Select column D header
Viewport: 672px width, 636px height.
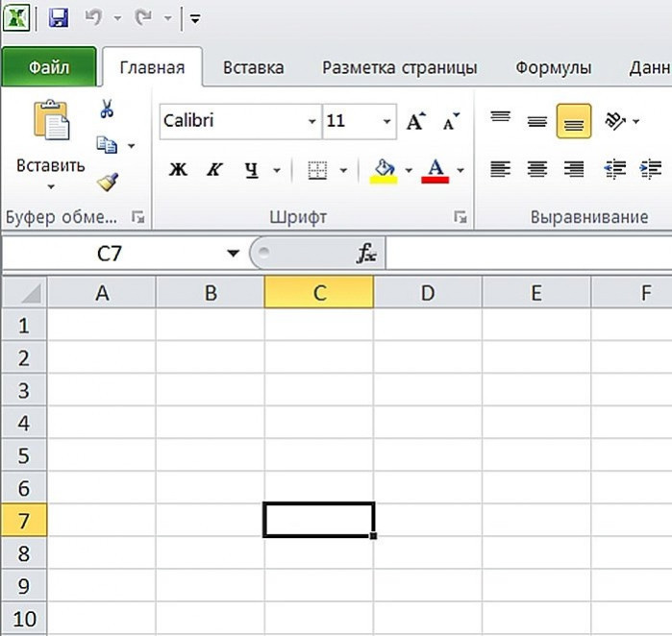[x=428, y=292]
